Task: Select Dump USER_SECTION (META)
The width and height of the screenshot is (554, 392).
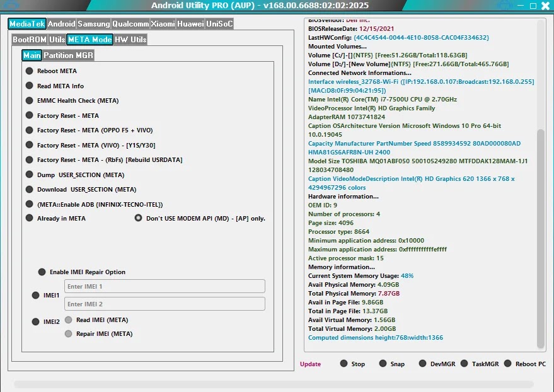Action: click(x=75, y=175)
